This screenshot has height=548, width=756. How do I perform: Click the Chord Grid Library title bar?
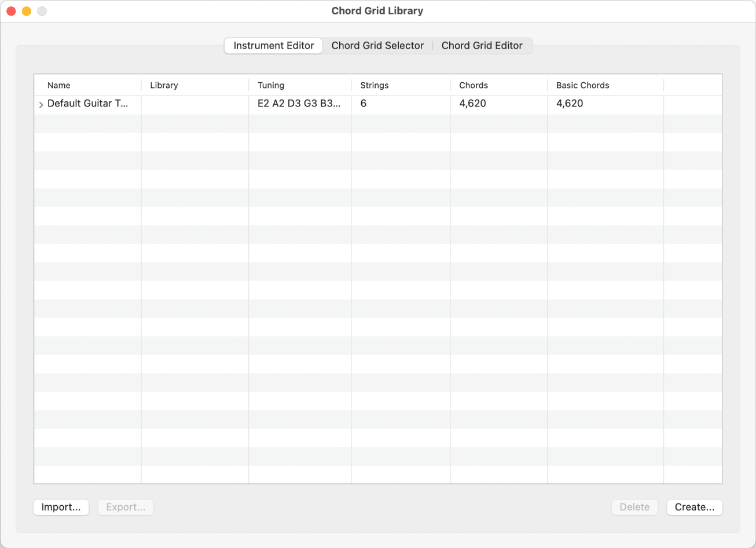[x=377, y=10]
